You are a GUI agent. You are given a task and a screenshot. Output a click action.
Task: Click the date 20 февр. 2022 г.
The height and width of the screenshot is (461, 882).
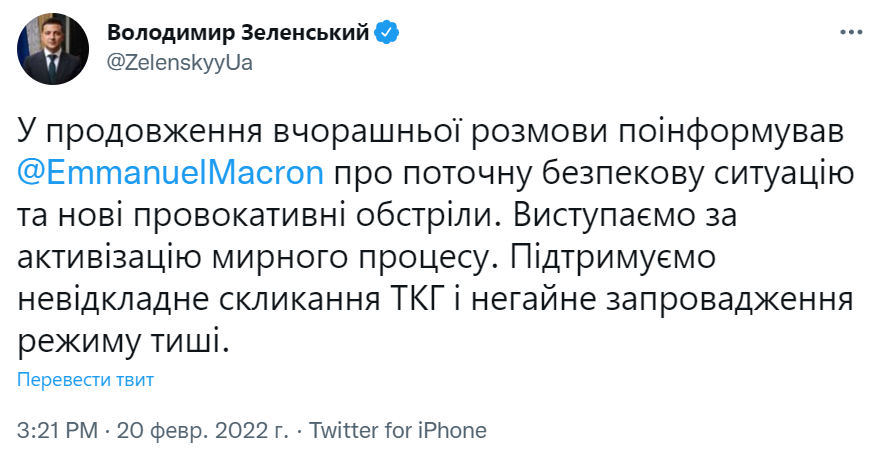(202, 431)
